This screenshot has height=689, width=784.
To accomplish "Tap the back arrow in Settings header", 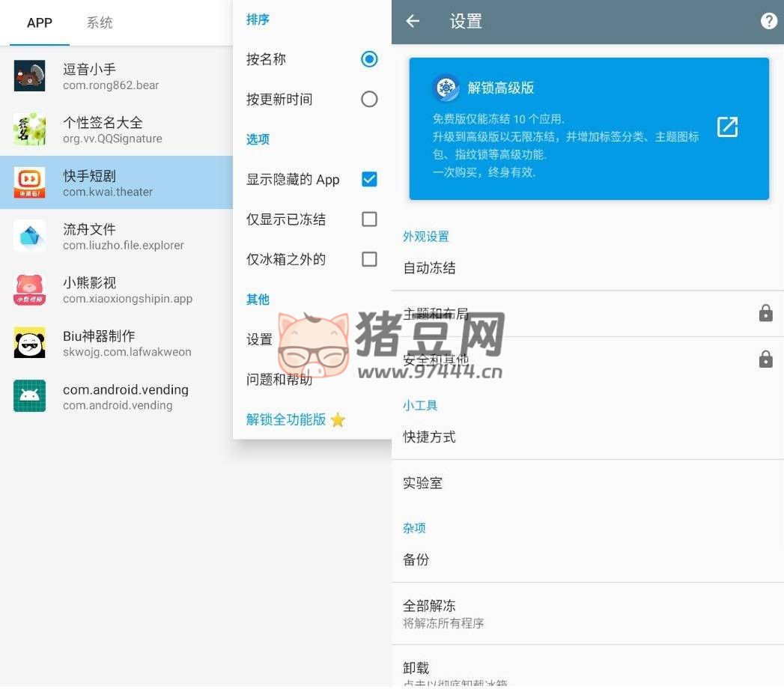I will click(413, 22).
